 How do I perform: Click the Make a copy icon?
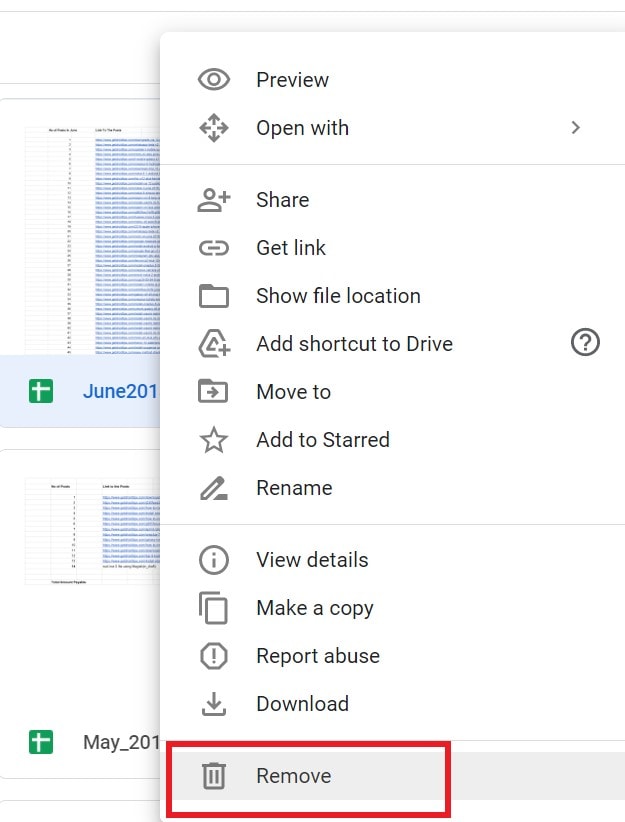(214, 607)
